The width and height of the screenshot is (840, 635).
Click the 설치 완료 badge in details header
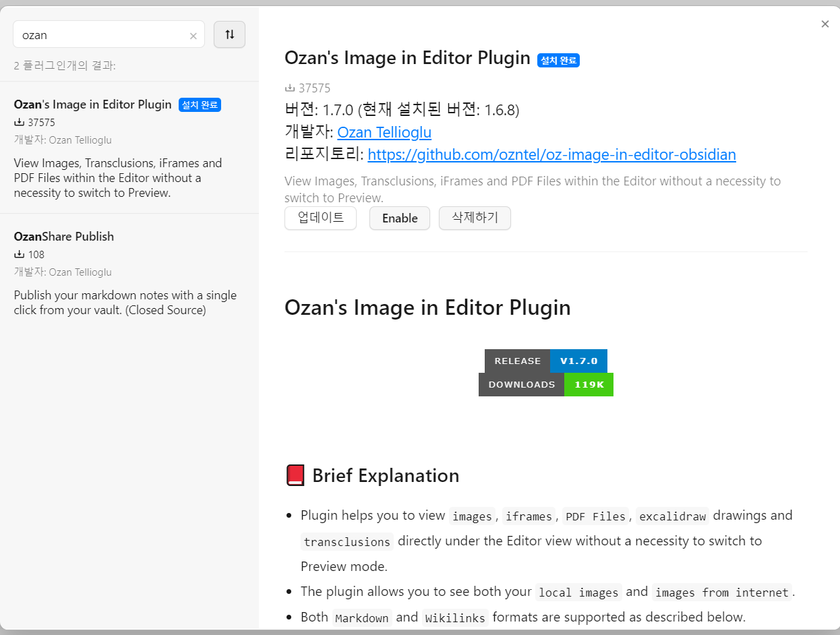(x=558, y=61)
